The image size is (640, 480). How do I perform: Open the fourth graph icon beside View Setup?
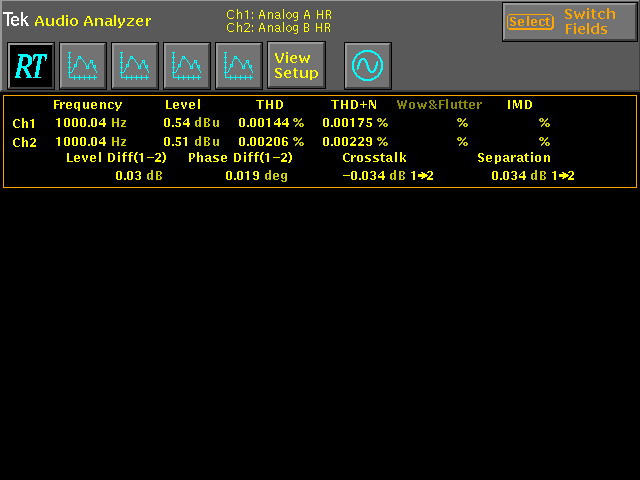tap(239, 66)
